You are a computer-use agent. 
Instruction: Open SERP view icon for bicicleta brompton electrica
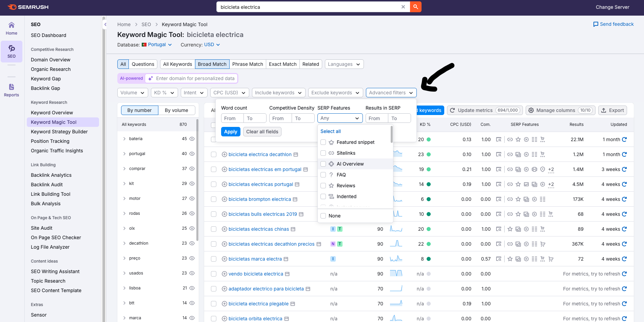coord(295,199)
